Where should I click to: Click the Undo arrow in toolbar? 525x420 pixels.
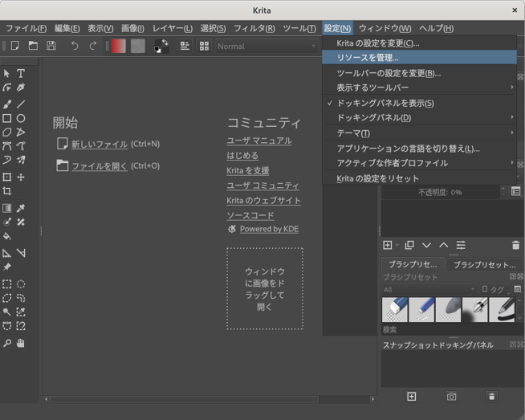coord(75,46)
